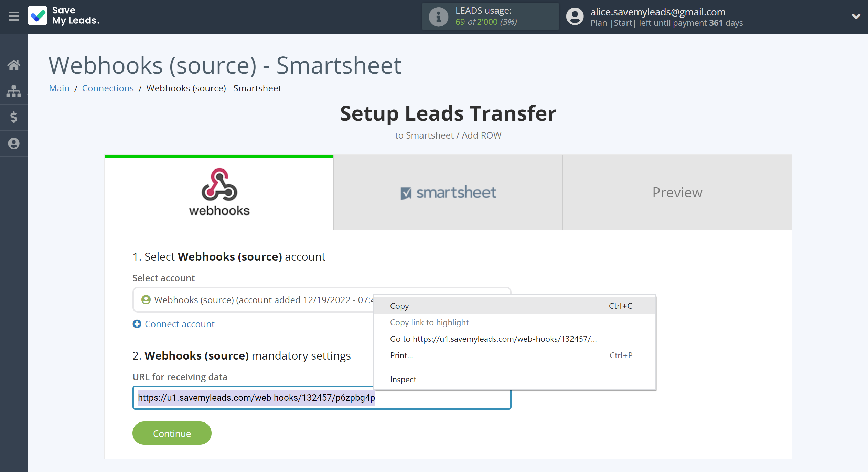Click the hamburger menu icon
This screenshot has height=472, width=868.
pyautogui.click(x=13, y=16)
